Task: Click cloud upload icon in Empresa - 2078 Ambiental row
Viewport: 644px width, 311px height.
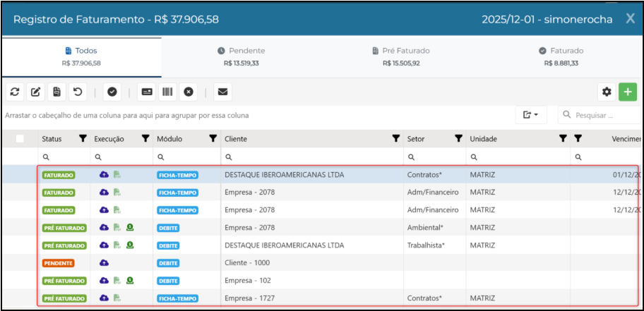Action: pos(105,227)
